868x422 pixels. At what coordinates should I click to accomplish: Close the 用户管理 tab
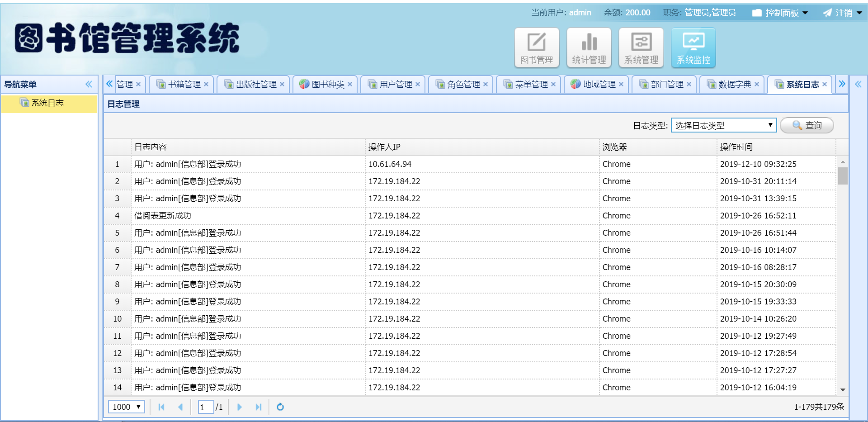(418, 84)
